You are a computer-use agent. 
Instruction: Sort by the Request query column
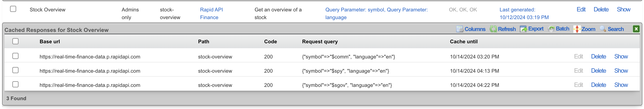(x=320, y=41)
